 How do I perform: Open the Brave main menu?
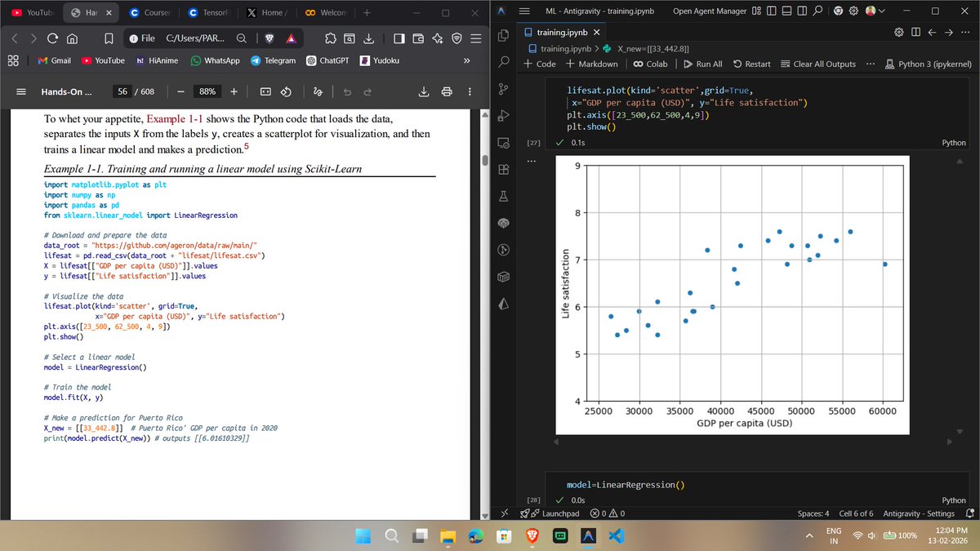(475, 38)
